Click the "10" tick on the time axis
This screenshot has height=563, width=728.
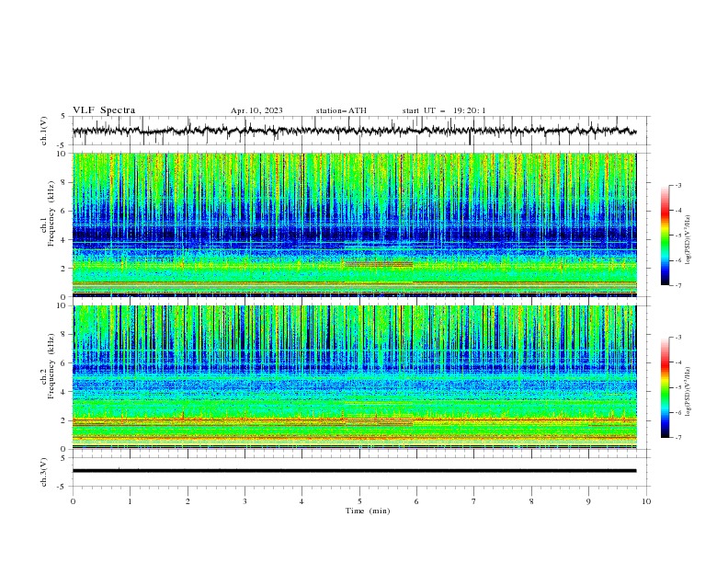pyautogui.click(x=646, y=501)
